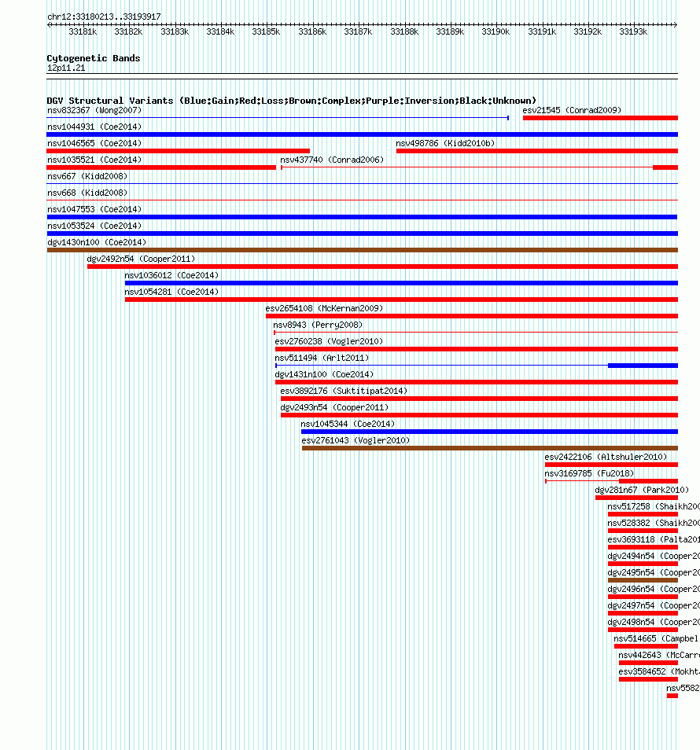
Task: Click the chr12:33180213..33193917 coordinates
Action: coord(104,17)
